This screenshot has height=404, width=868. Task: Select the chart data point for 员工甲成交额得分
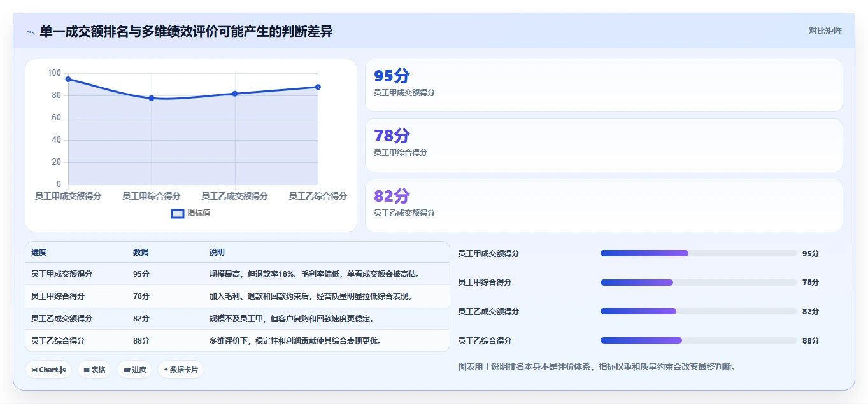pyautogui.click(x=68, y=80)
